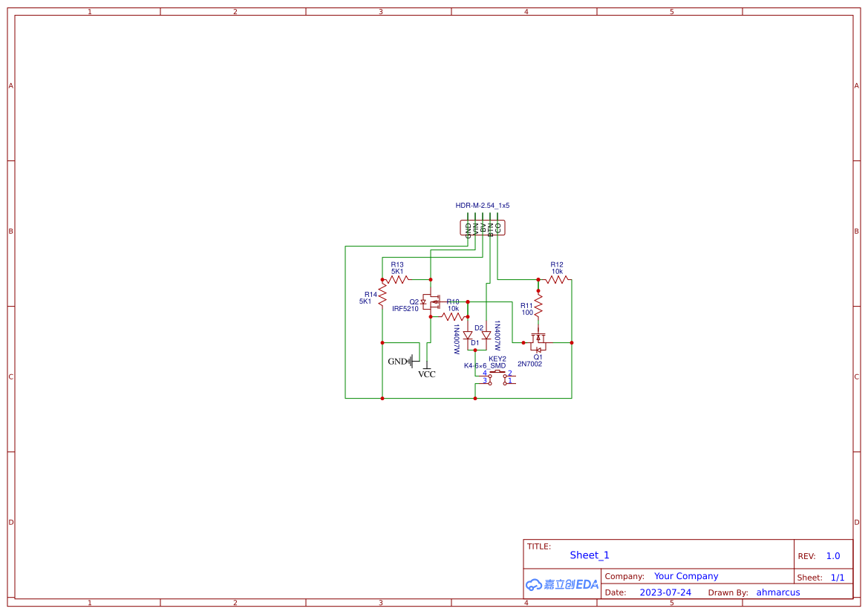
Task: Select the VIN pin on the connector
Action: [x=475, y=227]
